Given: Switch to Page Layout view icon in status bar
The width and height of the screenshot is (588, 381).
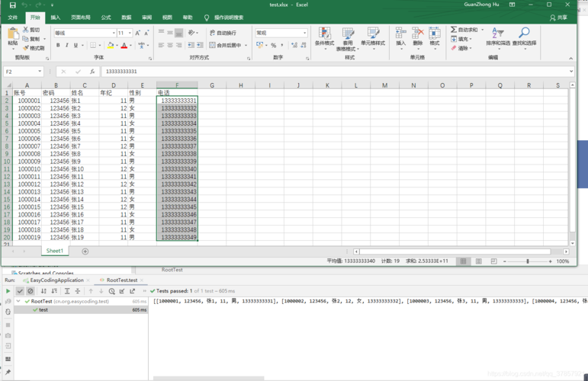Looking at the screenshot, I should click(x=478, y=261).
